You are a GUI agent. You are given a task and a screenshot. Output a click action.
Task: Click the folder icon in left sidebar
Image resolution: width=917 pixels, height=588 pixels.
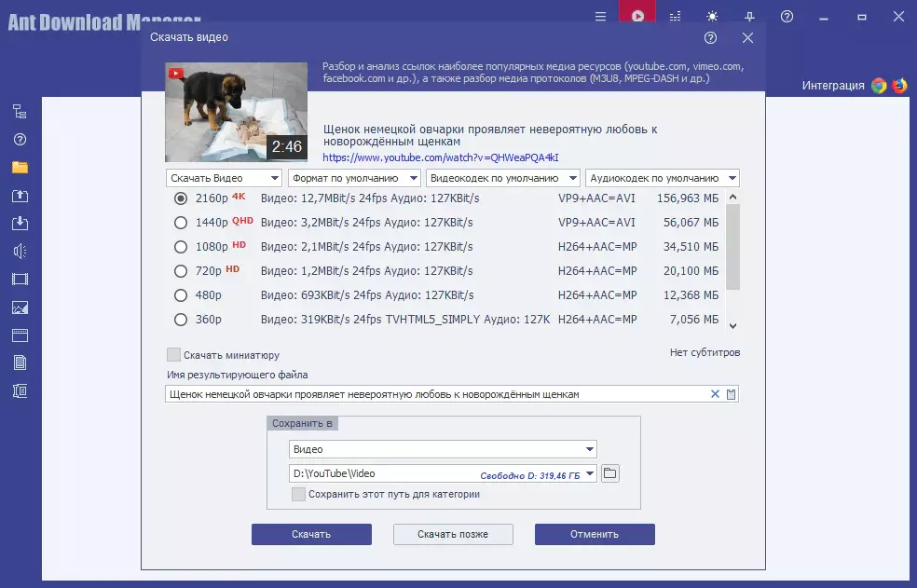coord(20,168)
